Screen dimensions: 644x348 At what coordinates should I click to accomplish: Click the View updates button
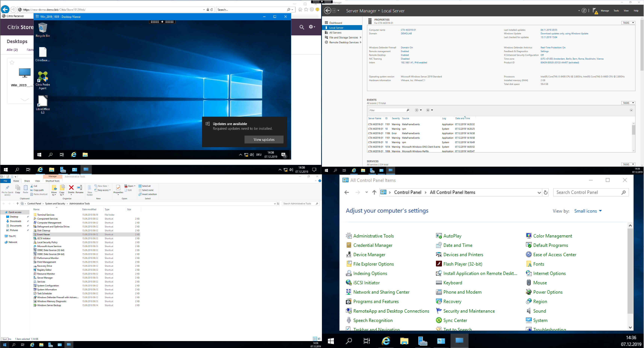(x=264, y=140)
